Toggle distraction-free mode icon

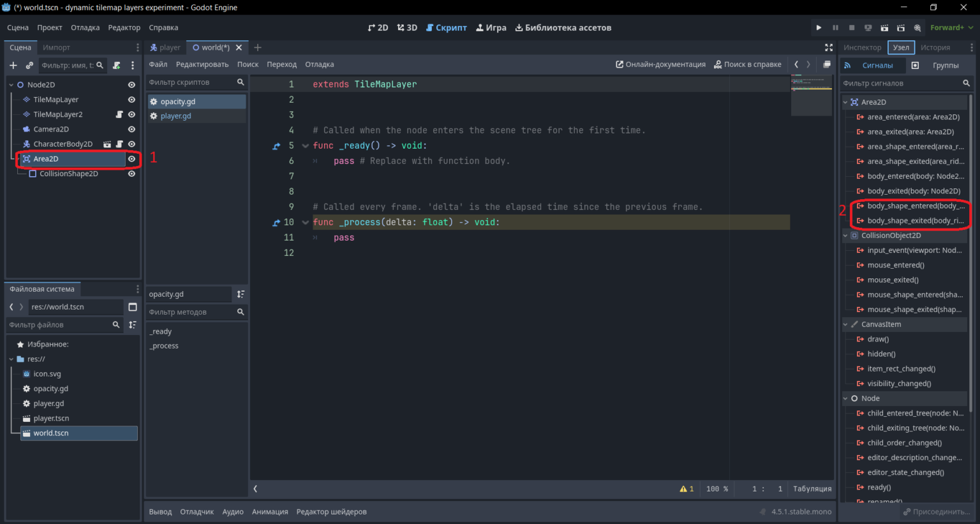click(829, 47)
